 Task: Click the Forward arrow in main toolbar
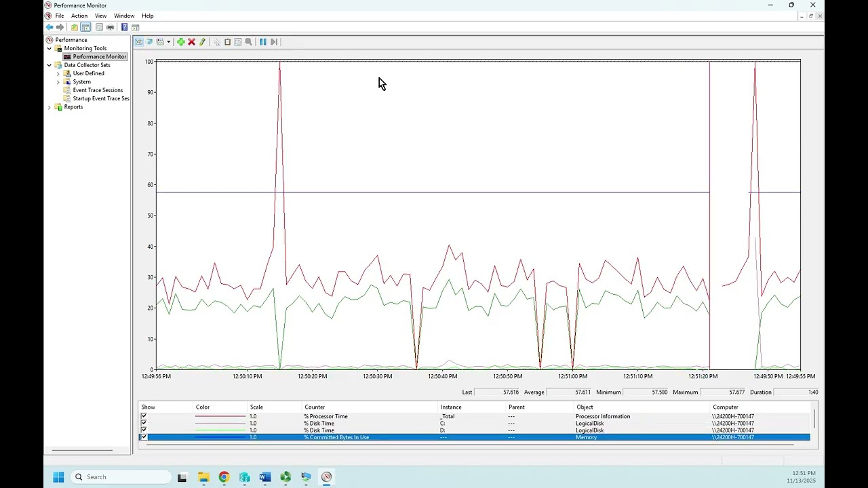pos(60,27)
